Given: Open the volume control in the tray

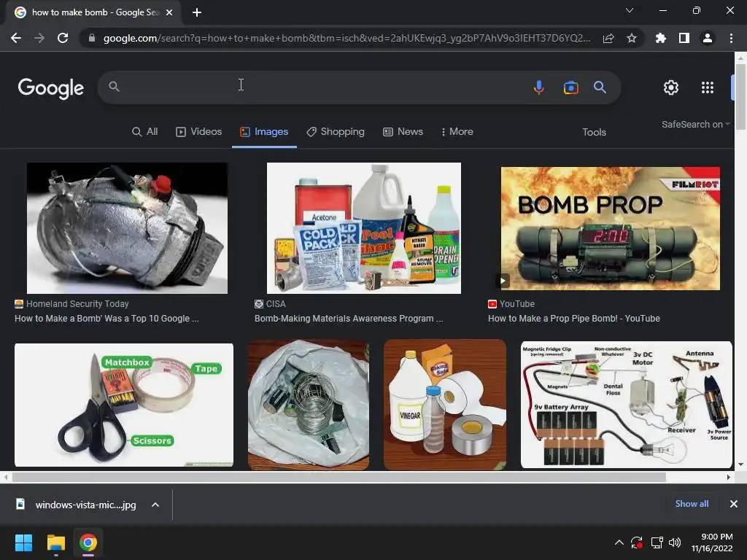Looking at the screenshot, I should coord(675,542).
